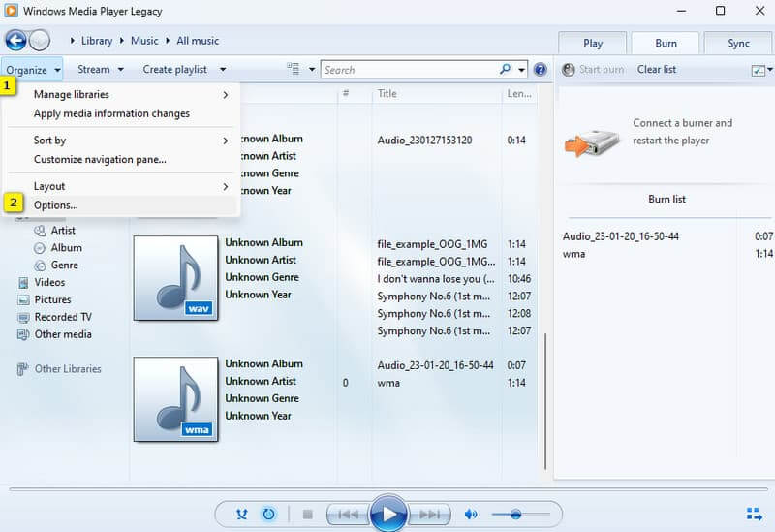
Task: Click the burner drive illustration
Action: tap(592, 142)
